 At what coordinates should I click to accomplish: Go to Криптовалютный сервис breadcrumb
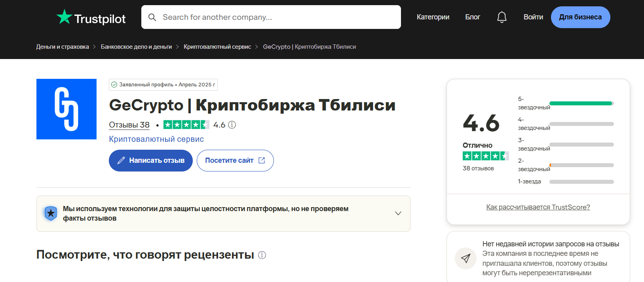coord(217,47)
